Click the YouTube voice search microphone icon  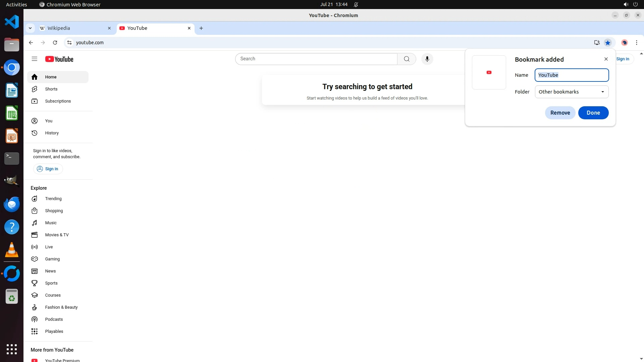click(427, 59)
